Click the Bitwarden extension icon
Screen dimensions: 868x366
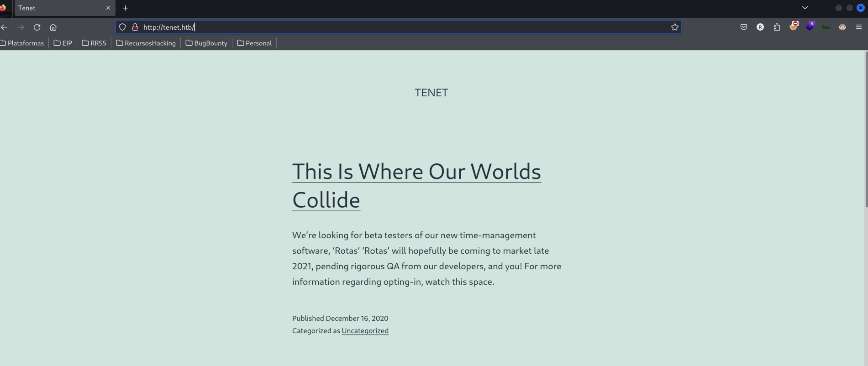click(x=826, y=27)
